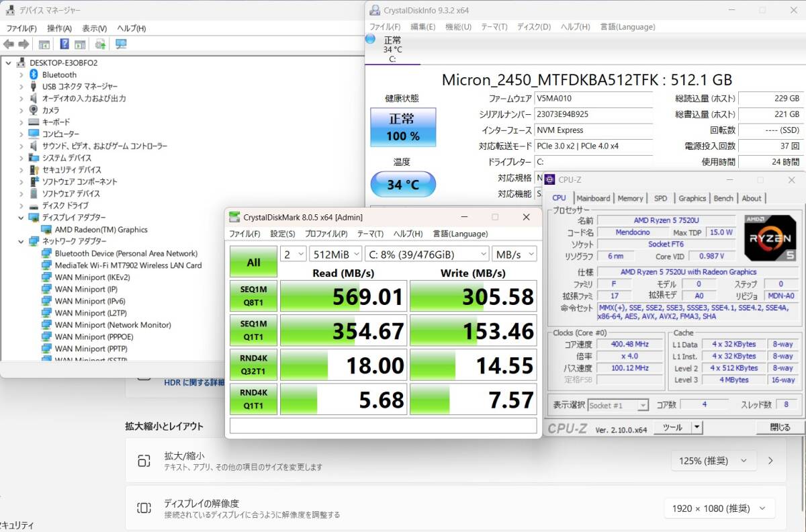Open the ツール dropdown arrow in CPU-Z
The height and width of the screenshot is (532, 806).
[697, 427]
